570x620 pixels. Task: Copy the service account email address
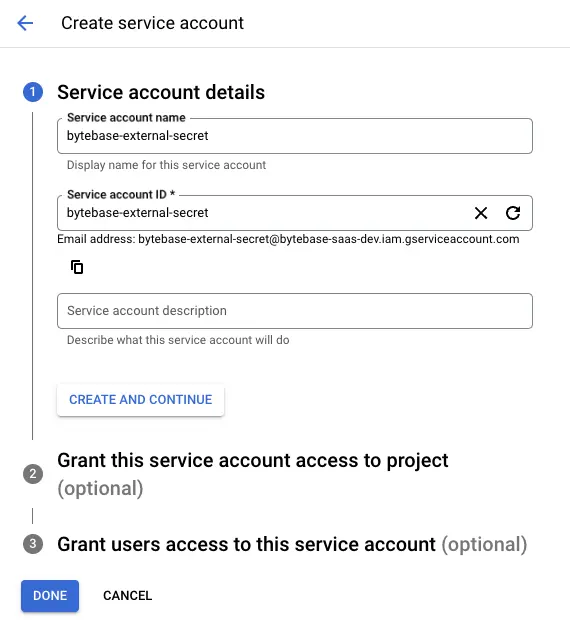77,267
